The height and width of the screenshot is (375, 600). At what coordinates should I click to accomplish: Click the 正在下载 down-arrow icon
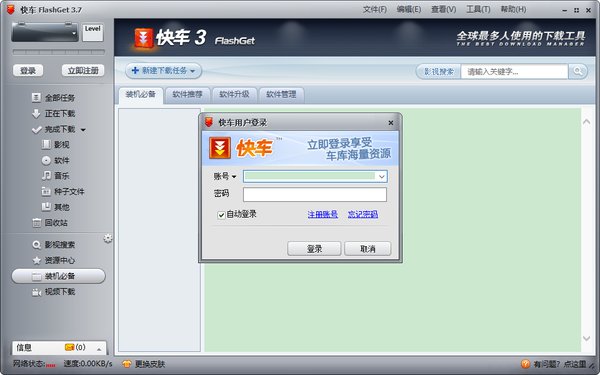[x=36, y=114]
